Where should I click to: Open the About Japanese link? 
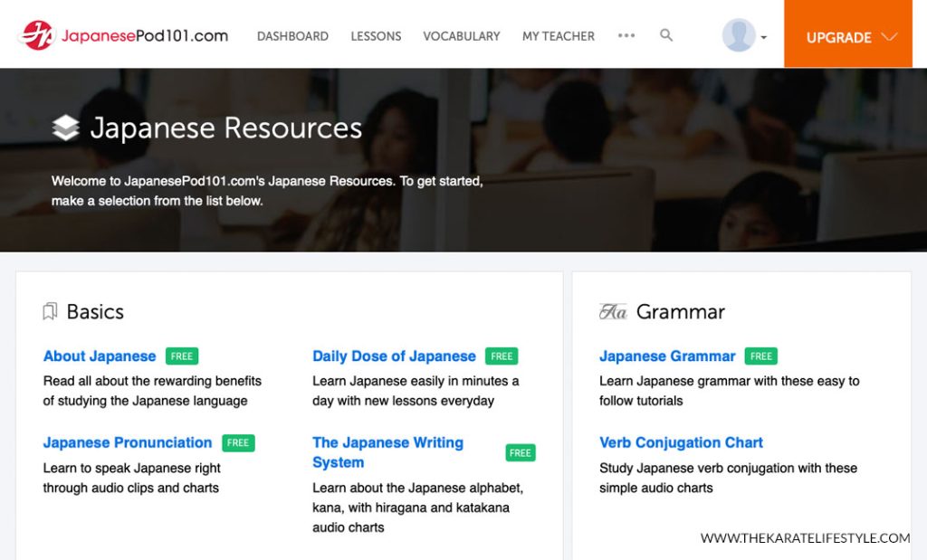coord(100,356)
